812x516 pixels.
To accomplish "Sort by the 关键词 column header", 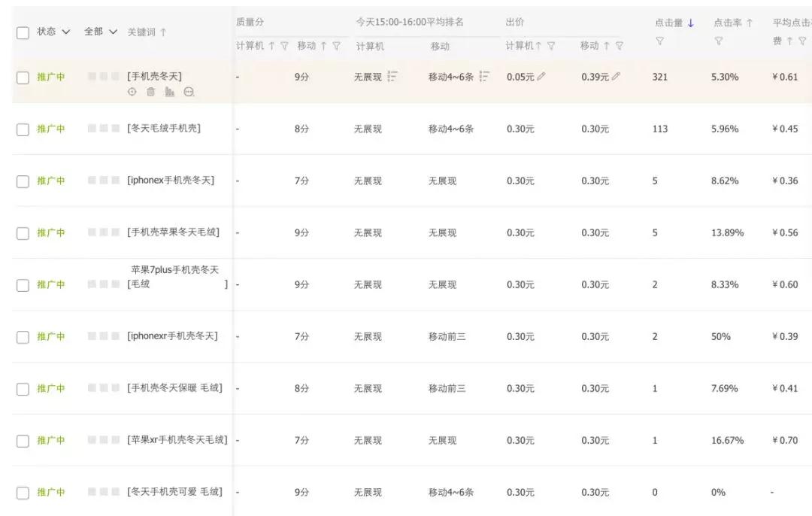I will (147, 32).
